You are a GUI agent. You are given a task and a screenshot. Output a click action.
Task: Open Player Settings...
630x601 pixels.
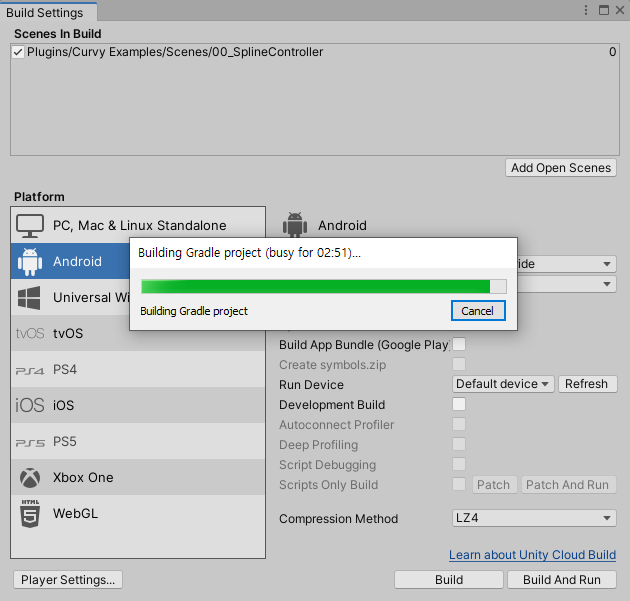[x=68, y=580]
